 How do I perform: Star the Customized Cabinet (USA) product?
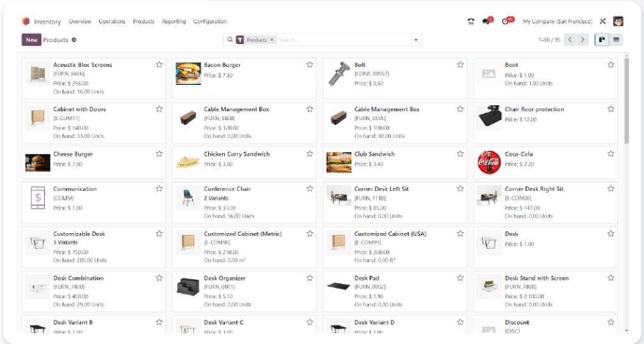(x=460, y=233)
